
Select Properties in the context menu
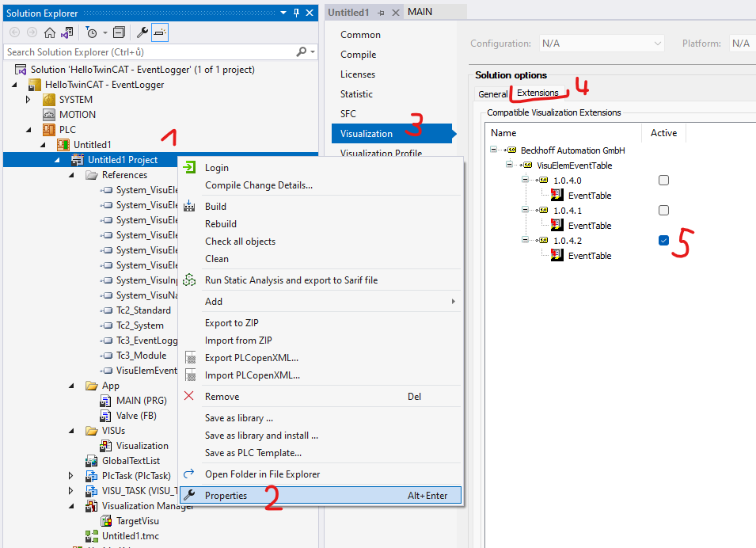[226, 496]
